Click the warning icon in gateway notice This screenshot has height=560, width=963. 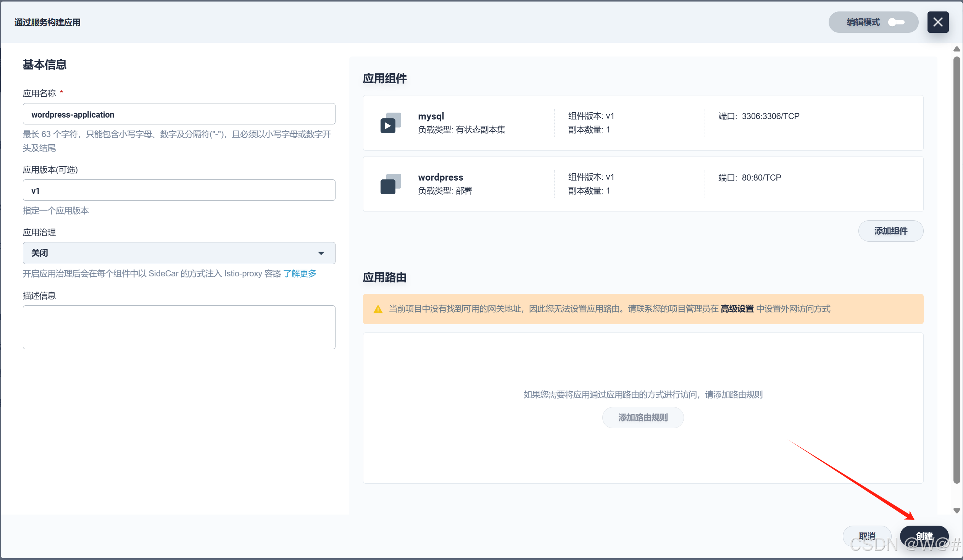[x=377, y=309]
